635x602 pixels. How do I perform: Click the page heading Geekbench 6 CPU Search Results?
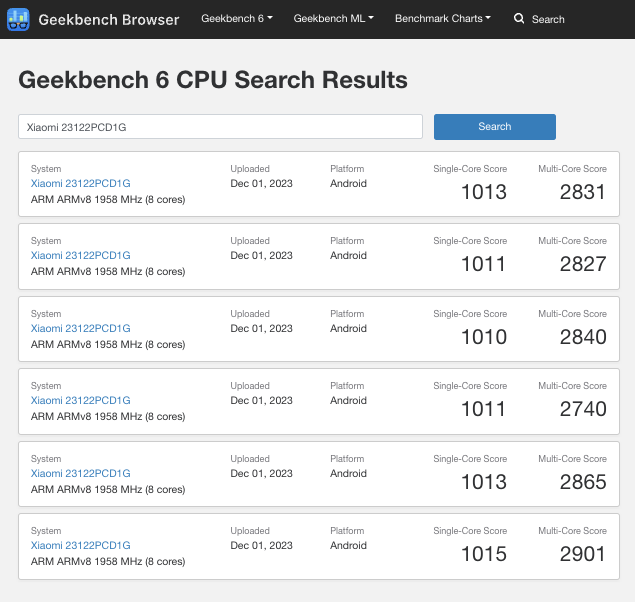(x=213, y=80)
